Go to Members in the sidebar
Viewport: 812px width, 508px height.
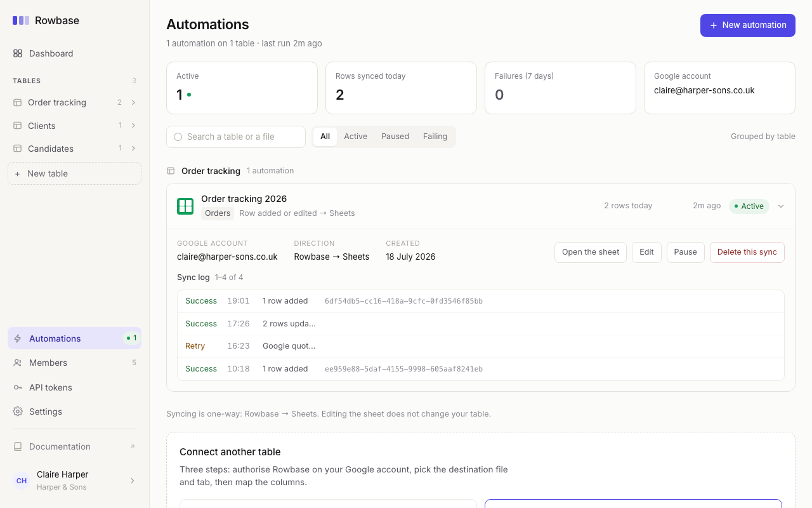point(74,363)
